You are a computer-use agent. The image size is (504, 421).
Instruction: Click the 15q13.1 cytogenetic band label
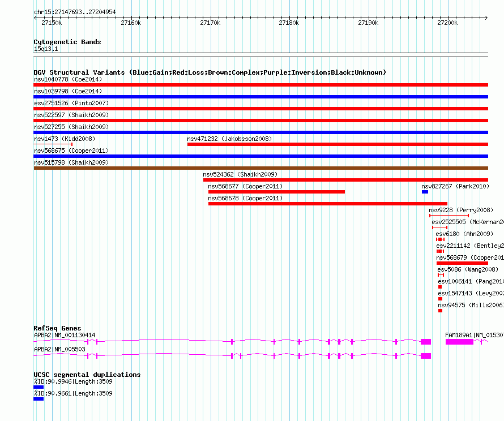point(46,49)
